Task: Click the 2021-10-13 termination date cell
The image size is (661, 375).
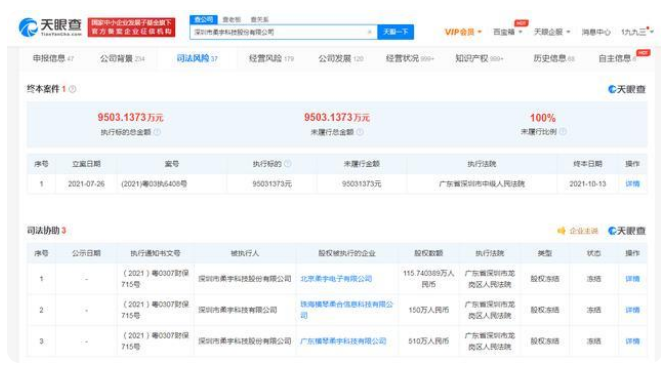Action: click(x=588, y=184)
